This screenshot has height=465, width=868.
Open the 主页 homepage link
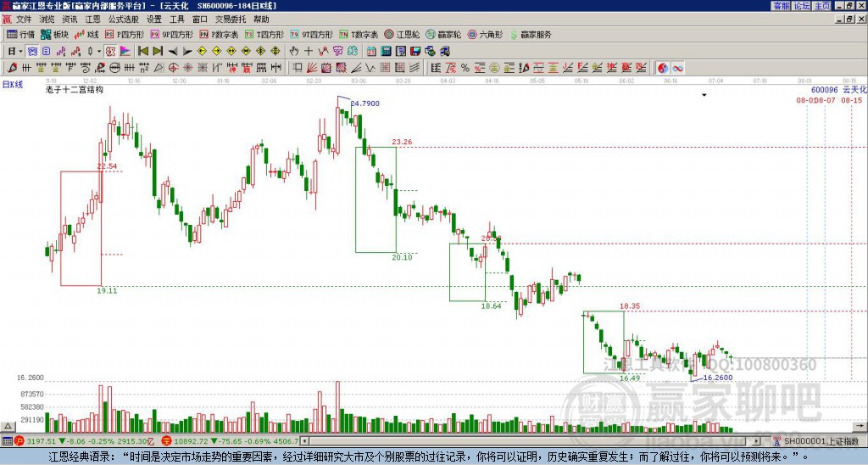click(822, 6)
